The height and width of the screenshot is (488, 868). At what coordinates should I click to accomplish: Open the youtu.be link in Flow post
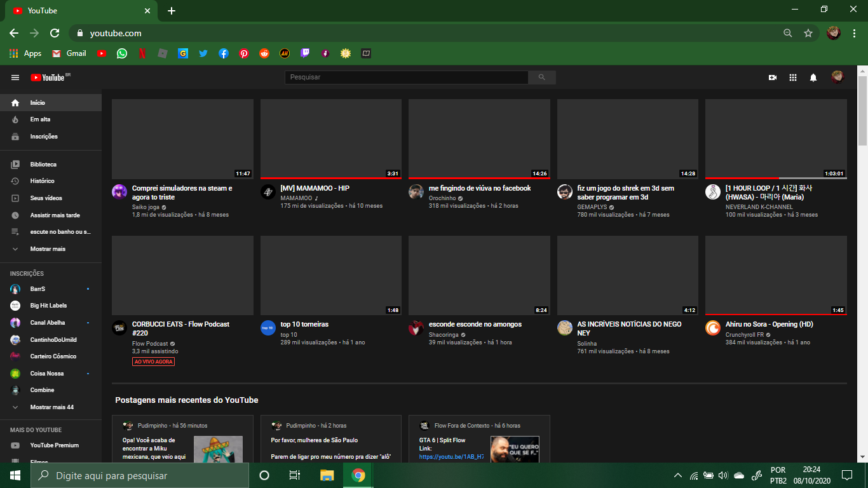pos(451,457)
